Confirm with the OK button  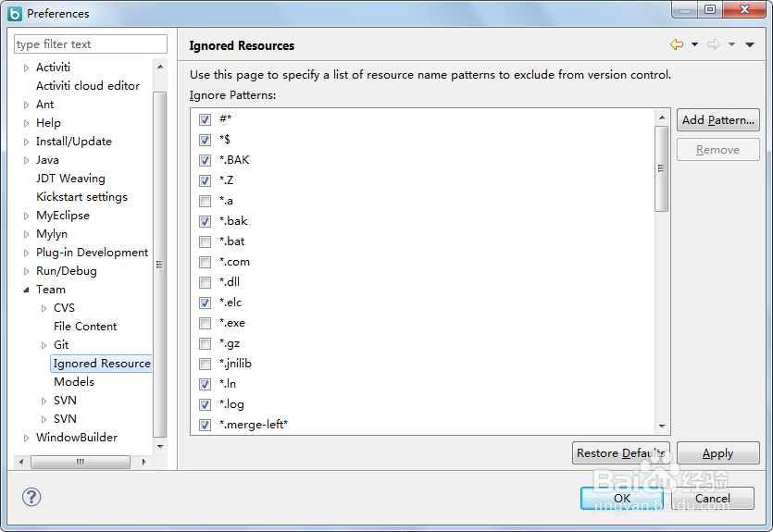[622, 499]
